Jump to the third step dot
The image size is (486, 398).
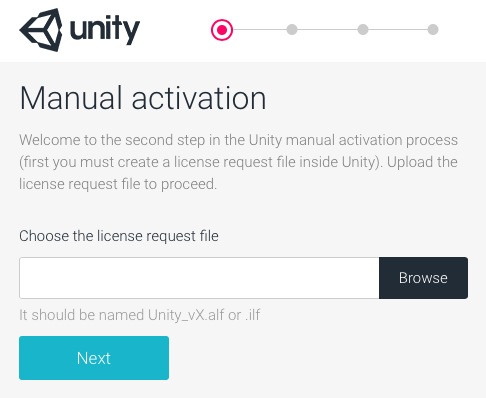click(x=363, y=29)
